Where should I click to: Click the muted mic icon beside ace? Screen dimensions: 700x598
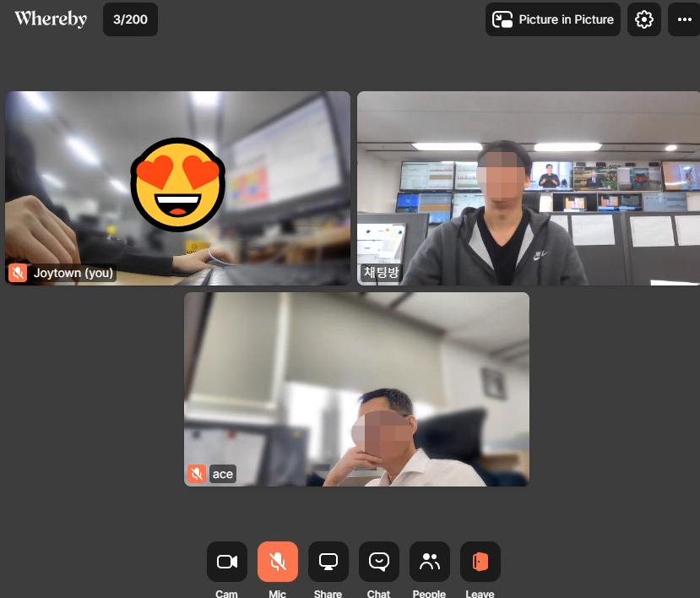197,474
